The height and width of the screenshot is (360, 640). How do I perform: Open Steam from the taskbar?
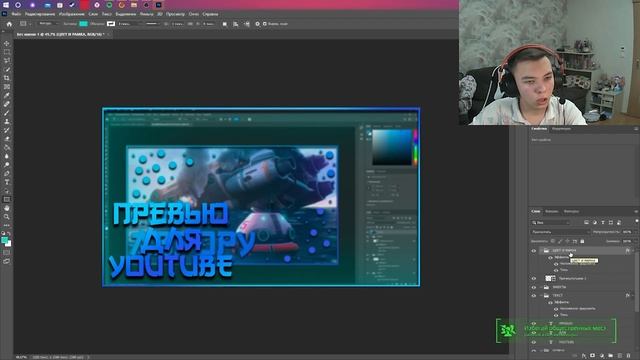point(72,5)
